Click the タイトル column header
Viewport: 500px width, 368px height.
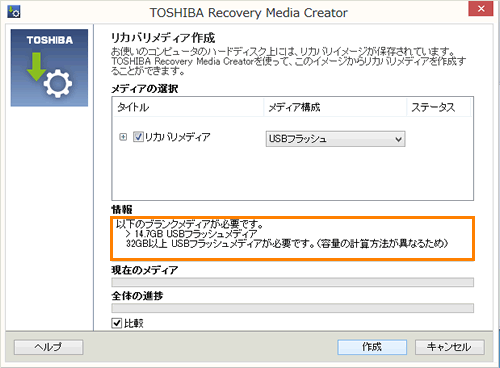click(188, 107)
